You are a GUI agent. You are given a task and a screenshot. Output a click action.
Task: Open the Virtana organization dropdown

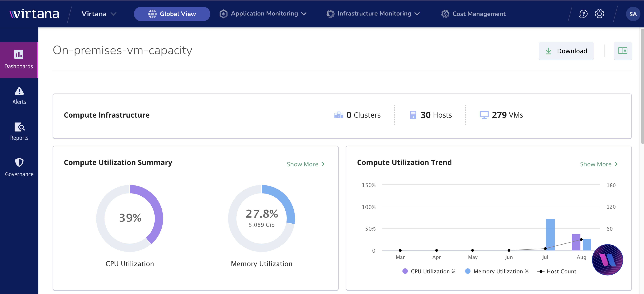pyautogui.click(x=99, y=14)
